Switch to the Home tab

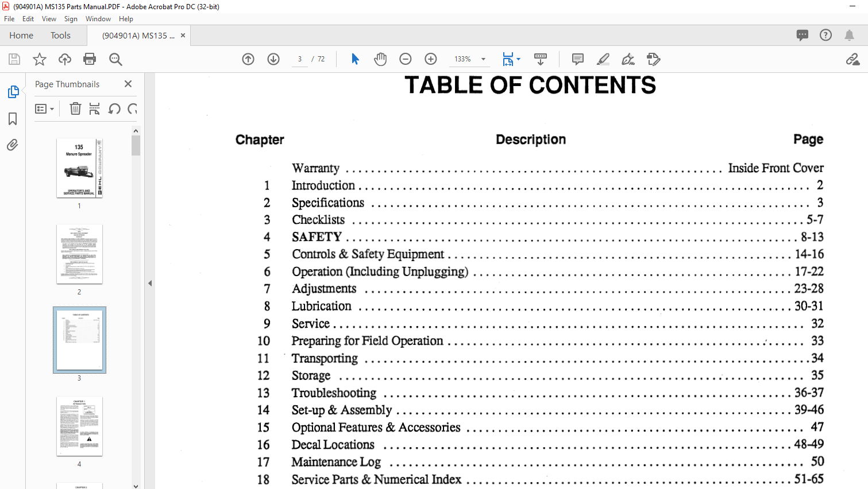pos(21,36)
